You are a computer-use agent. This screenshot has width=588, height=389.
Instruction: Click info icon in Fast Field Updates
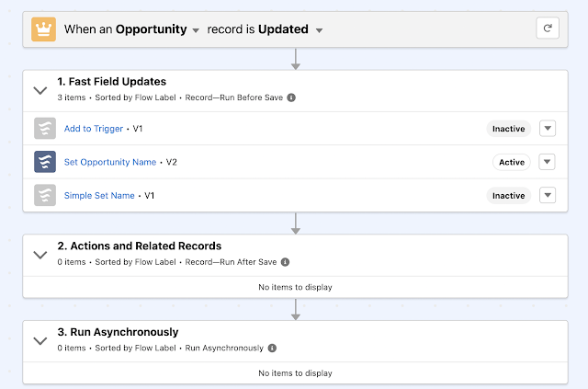pyautogui.click(x=291, y=97)
